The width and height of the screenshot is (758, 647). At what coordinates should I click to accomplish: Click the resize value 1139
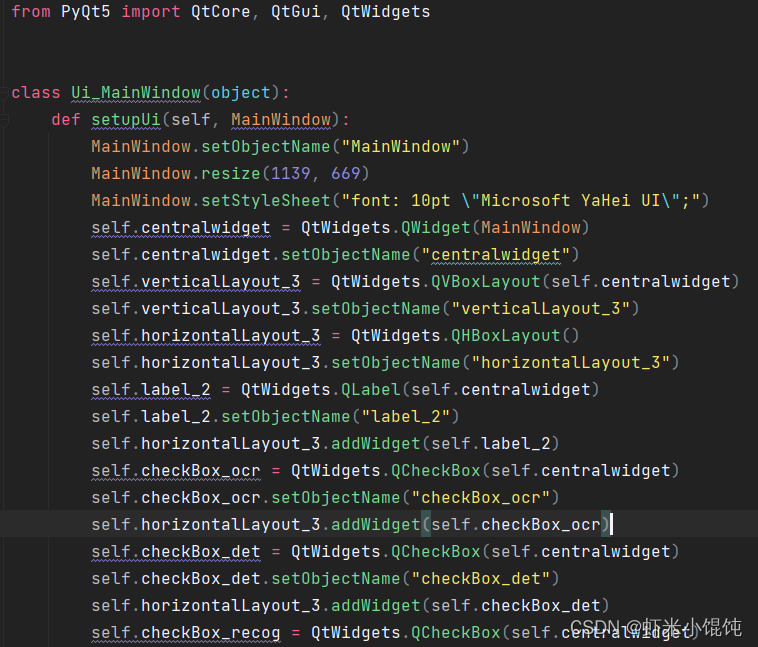pyautogui.click(x=291, y=174)
